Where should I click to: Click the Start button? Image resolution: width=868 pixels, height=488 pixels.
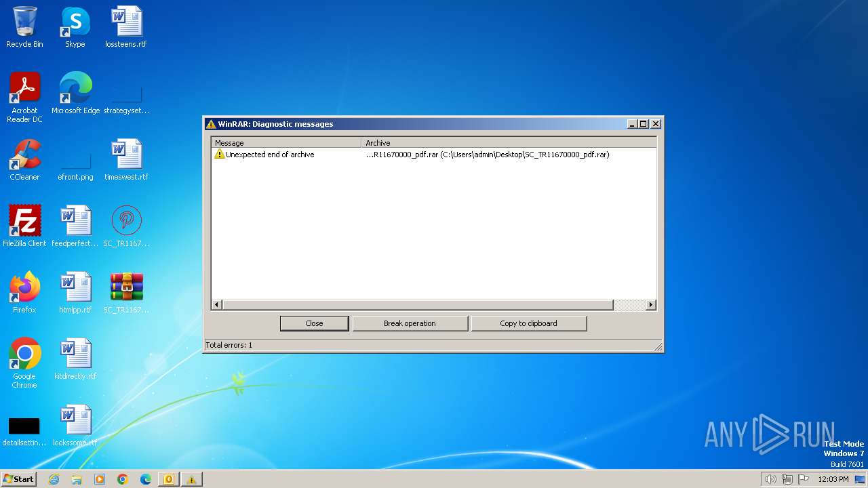click(x=18, y=479)
